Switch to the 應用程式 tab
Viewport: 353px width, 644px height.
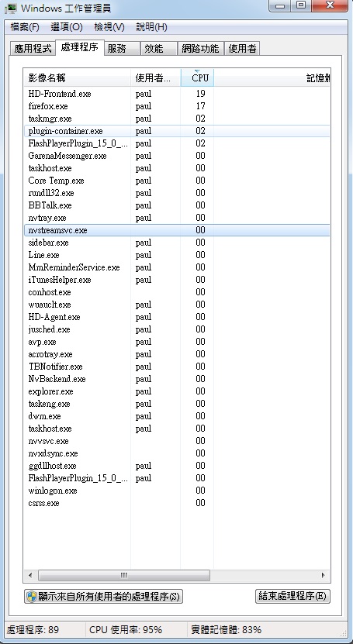pos(33,49)
